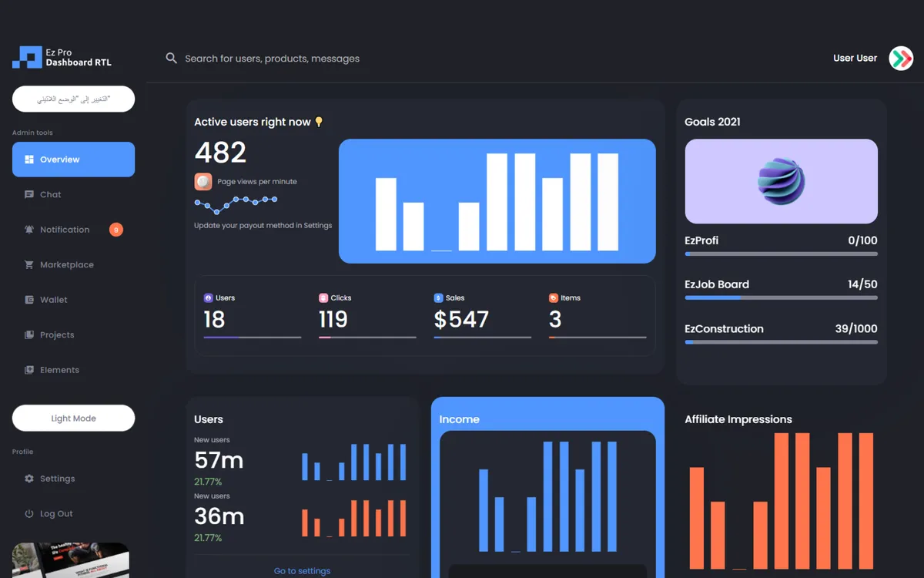Click the Affiliate Impressions orange bar chart

(781, 501)
